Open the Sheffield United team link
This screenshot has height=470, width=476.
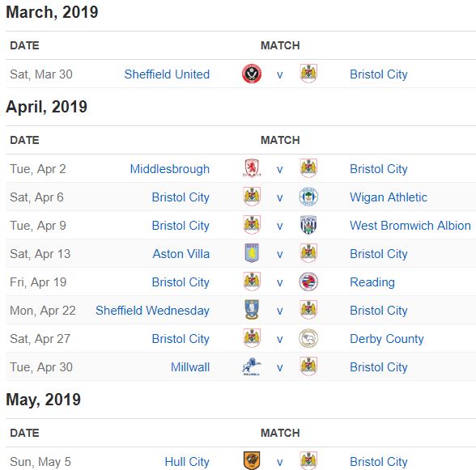tap(167, 74)
